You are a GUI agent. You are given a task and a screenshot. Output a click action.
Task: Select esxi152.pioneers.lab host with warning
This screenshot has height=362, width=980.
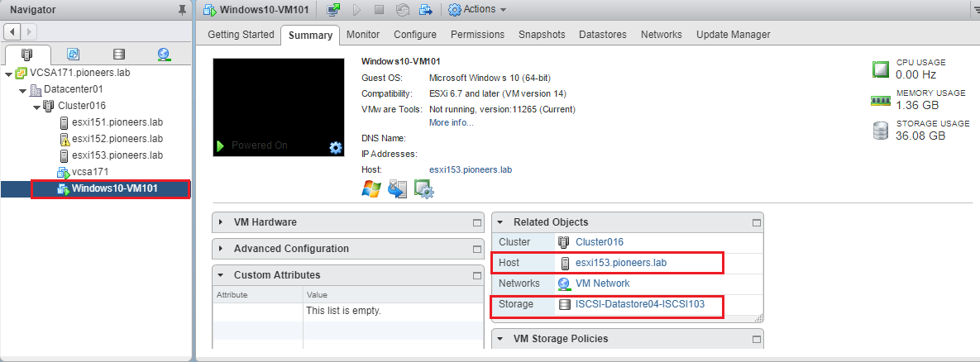point(117,139)
